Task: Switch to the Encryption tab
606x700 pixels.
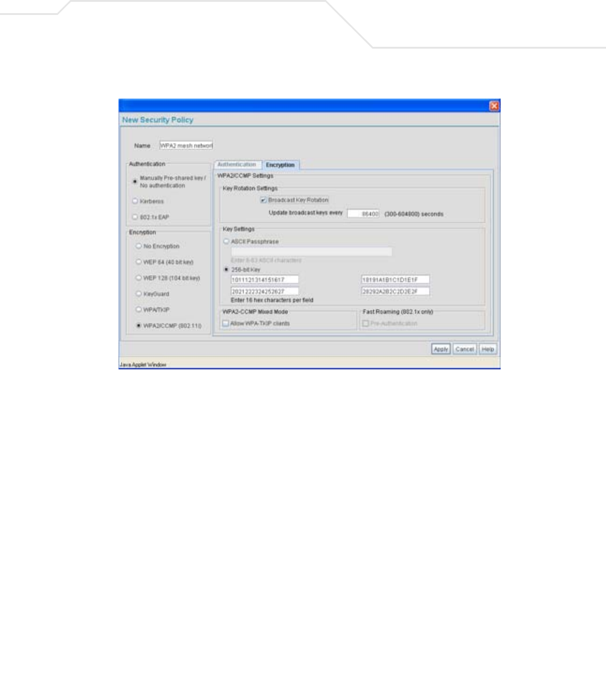Action: click(280, 165)
